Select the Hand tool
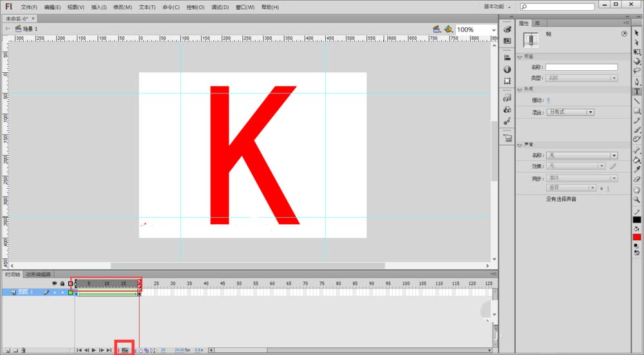 [637, 189]
